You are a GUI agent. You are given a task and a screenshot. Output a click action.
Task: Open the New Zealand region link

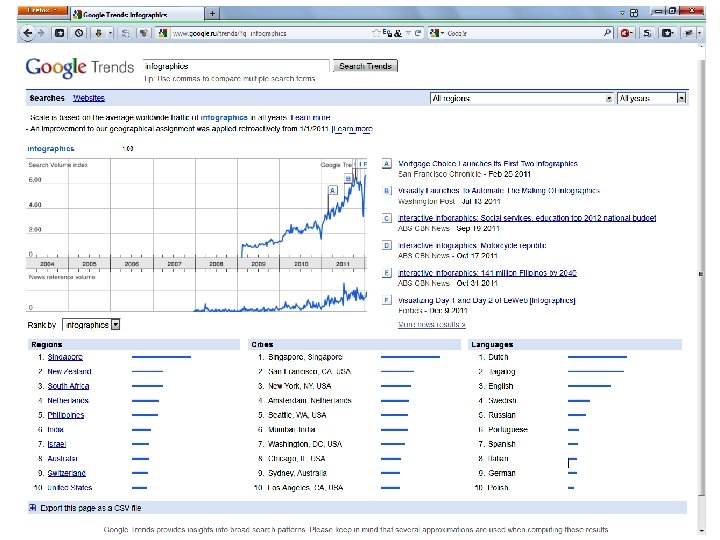[x=69, y=371]
